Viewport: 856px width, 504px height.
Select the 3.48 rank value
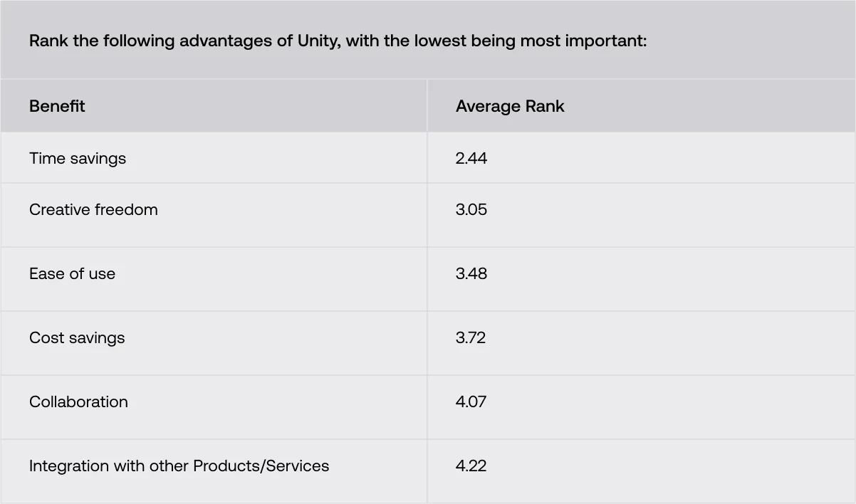(471, 273)
